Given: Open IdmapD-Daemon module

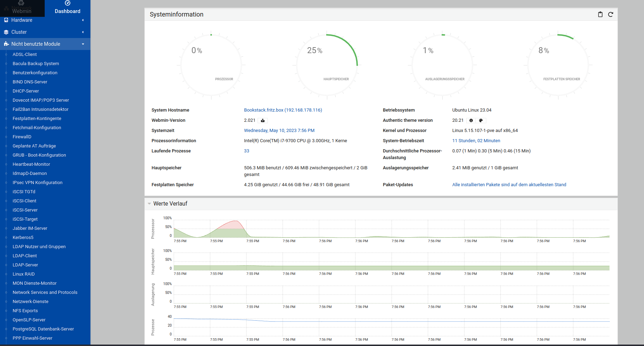Looking at the screenshot, I should (x=30, y=174).
